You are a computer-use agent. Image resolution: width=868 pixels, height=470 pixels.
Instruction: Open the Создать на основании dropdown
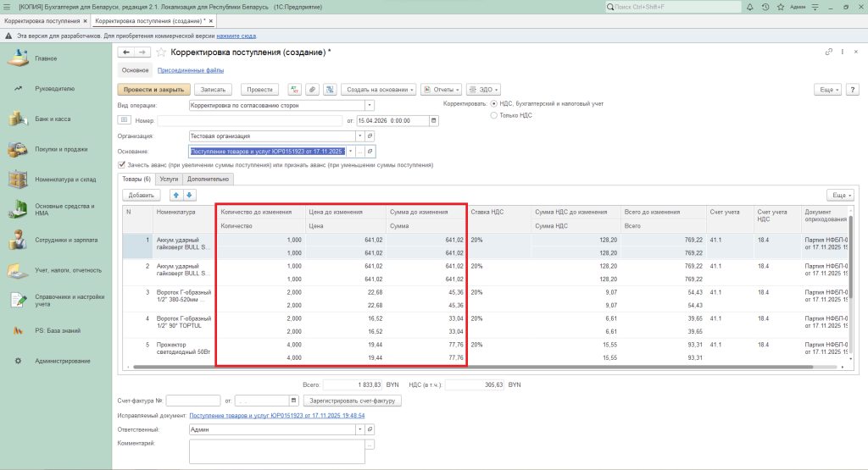tap(379, 89)
